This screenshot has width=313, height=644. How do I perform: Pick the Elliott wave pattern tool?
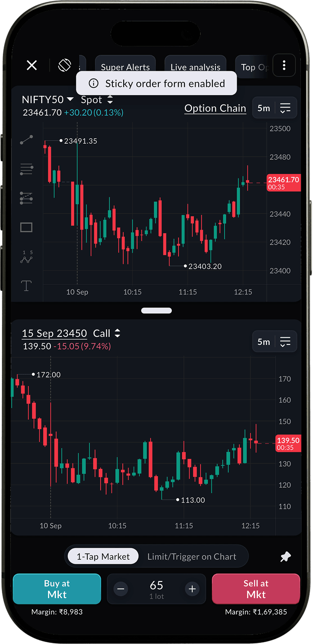[x=27, y=257]
